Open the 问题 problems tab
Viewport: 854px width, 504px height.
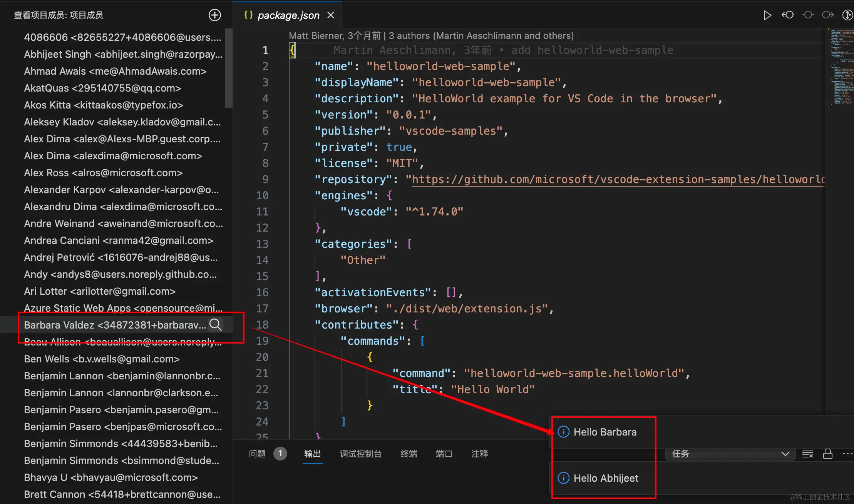(257, 454)
